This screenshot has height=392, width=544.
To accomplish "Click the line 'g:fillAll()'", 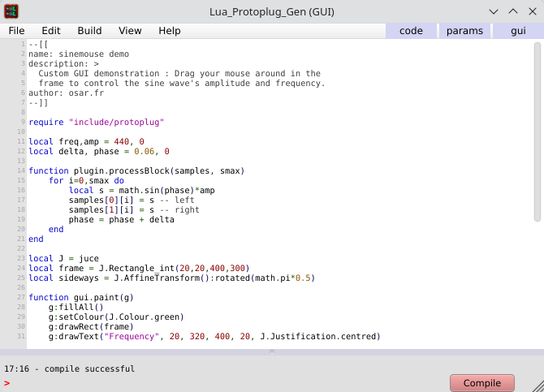I will coord(76,307).
